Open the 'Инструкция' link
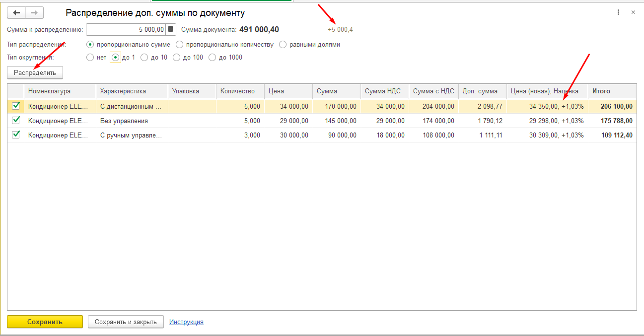The height and width of the screenshot is (336, 644). click(x=186, y=322)
